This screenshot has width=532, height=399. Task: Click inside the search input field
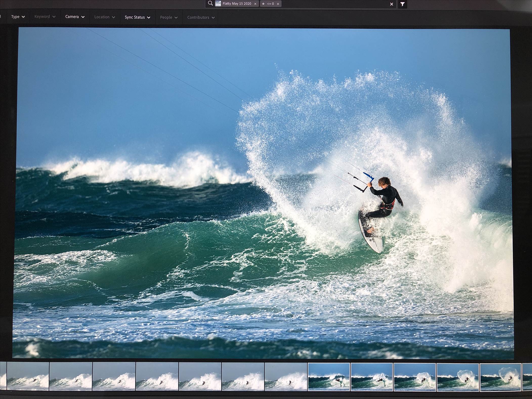click(x=334, y=4)
